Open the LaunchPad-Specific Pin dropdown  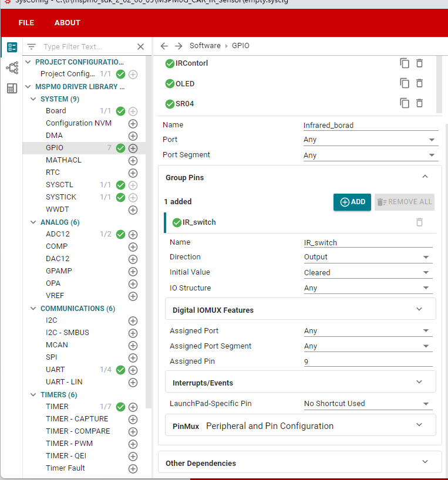coord(368,404)
